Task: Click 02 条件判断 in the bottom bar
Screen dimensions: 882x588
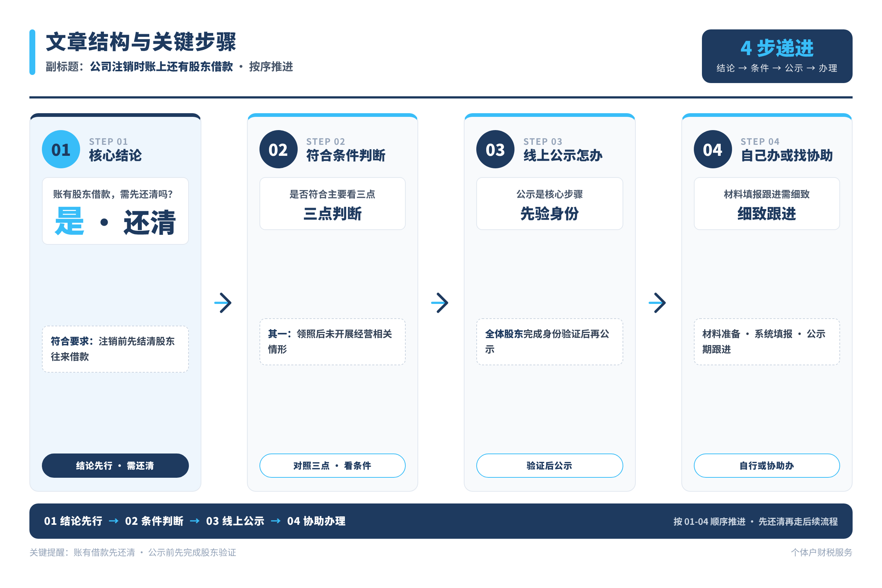Action: click(x=154, y=521)
